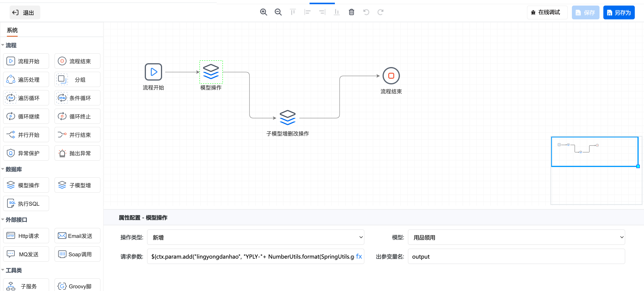Select the Groovy脚 palette component
Image resolution: width=644 pixels, height=291 pixels.
77,285
